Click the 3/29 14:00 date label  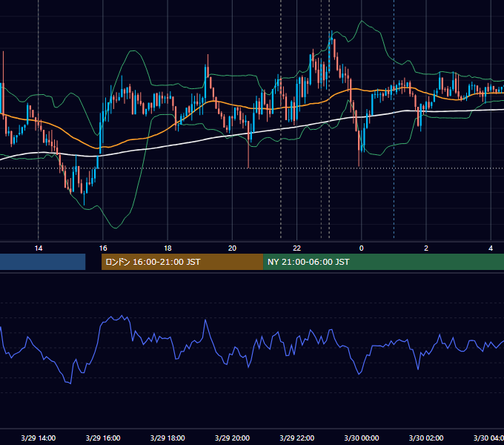(39, 438)
